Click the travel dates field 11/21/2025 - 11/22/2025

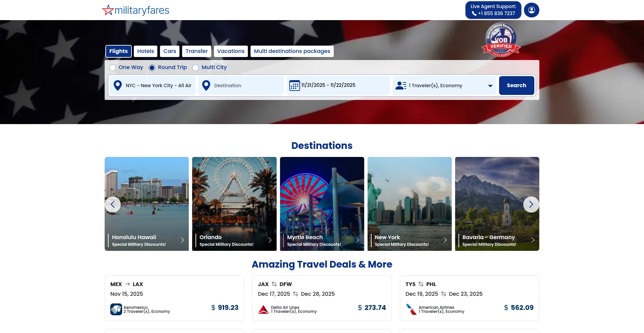tap(338, 86)
